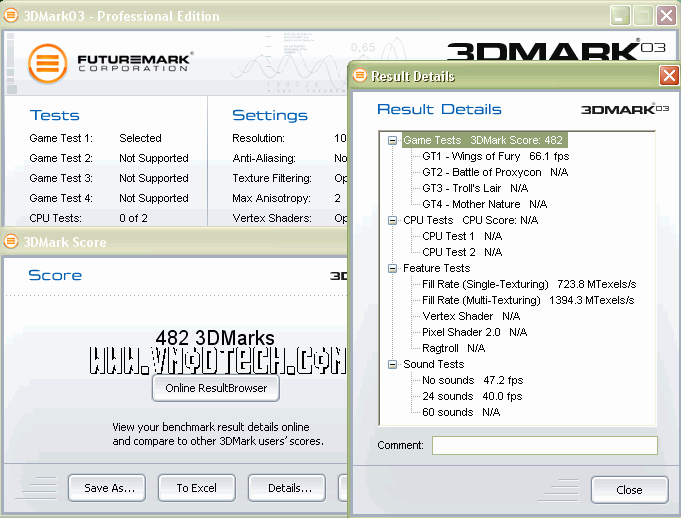Select Fill Rate (Single-Texturing) row

(529, 284)
